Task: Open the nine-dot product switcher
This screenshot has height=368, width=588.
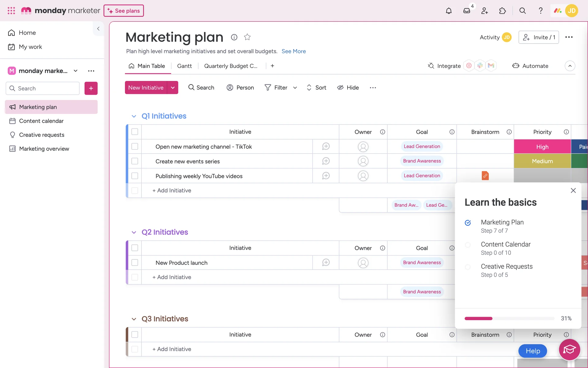Action: coord(11,11)
